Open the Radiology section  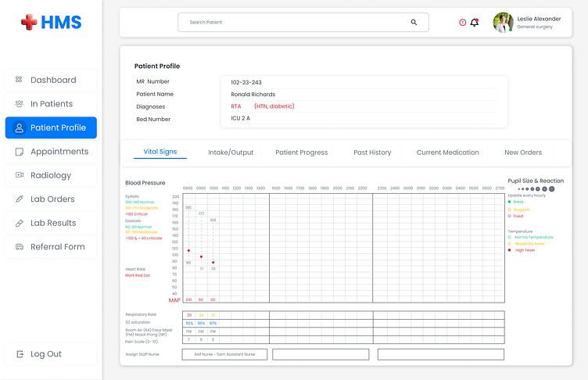(51, 175)
